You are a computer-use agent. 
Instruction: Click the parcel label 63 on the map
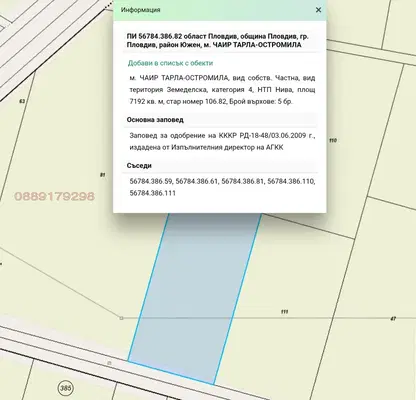(x=22, y=101)
